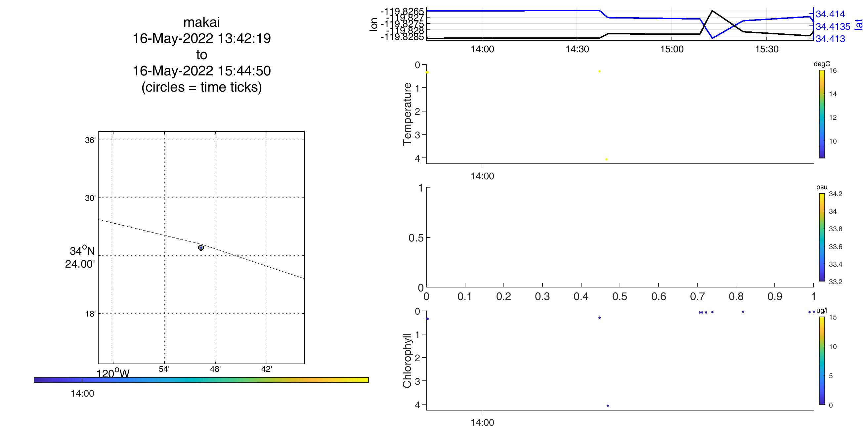Click the '0.9' x-axis tick of the salinity plot

(775, 297)
